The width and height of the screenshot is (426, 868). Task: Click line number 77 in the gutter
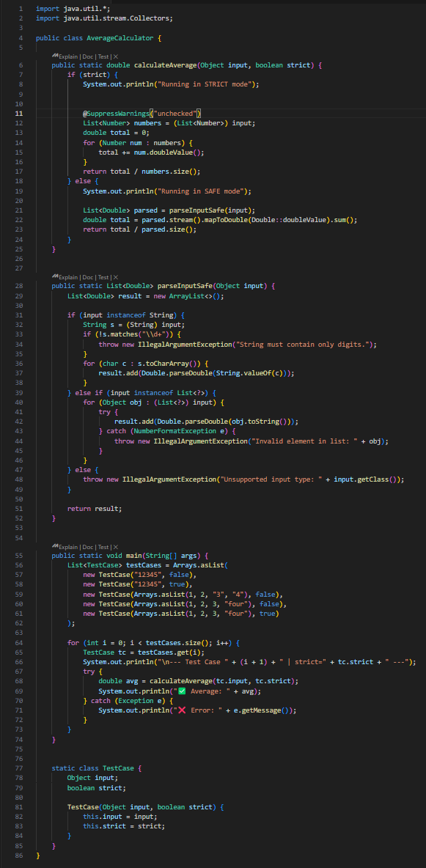click(x=19, y=768)
